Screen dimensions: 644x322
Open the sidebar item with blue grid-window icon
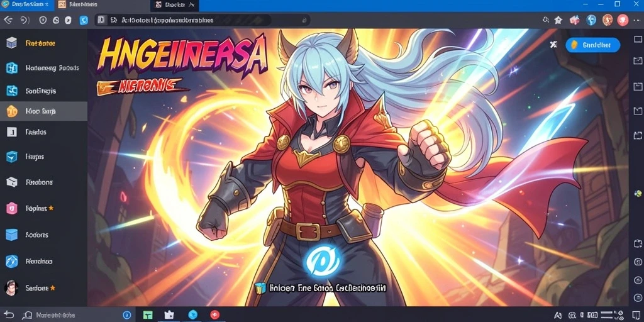click(43, 68)
